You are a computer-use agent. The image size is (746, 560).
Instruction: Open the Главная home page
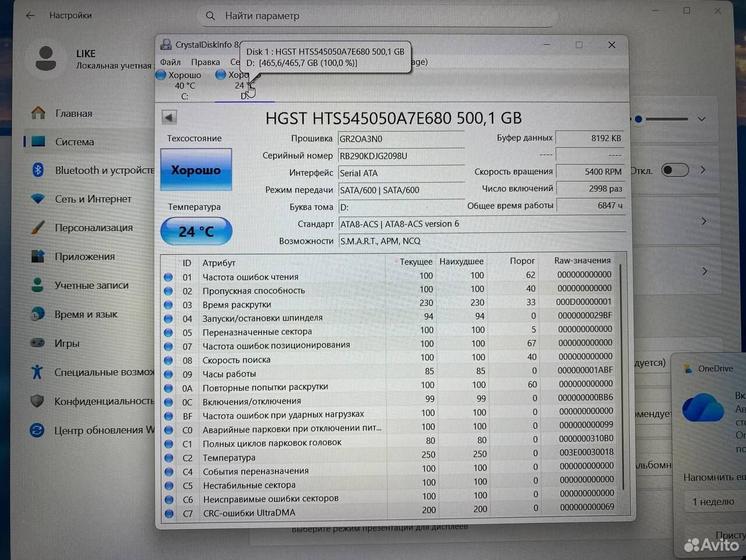click(73, 114)
